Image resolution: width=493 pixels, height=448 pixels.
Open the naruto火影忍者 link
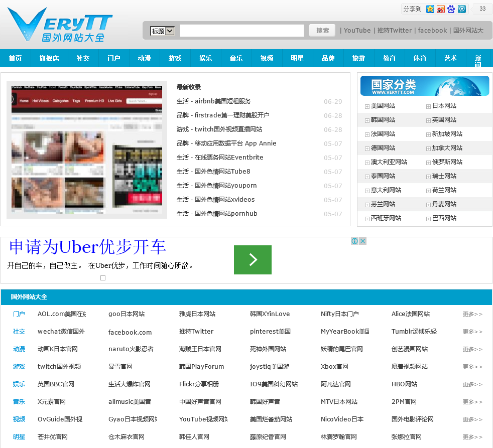click(131, 349)
